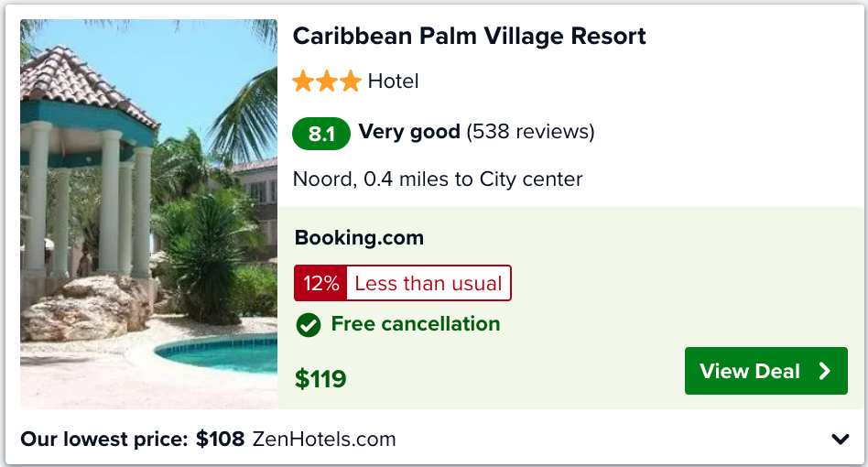Click the first gold star icon
Image resolution: width=868 pixels, height=467 pixels.
pos(303,81)
